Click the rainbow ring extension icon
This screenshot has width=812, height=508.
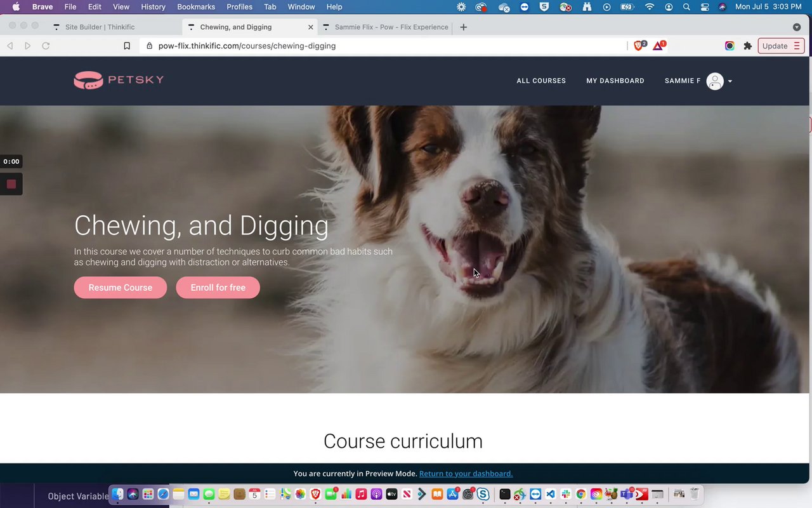[730, 46]
